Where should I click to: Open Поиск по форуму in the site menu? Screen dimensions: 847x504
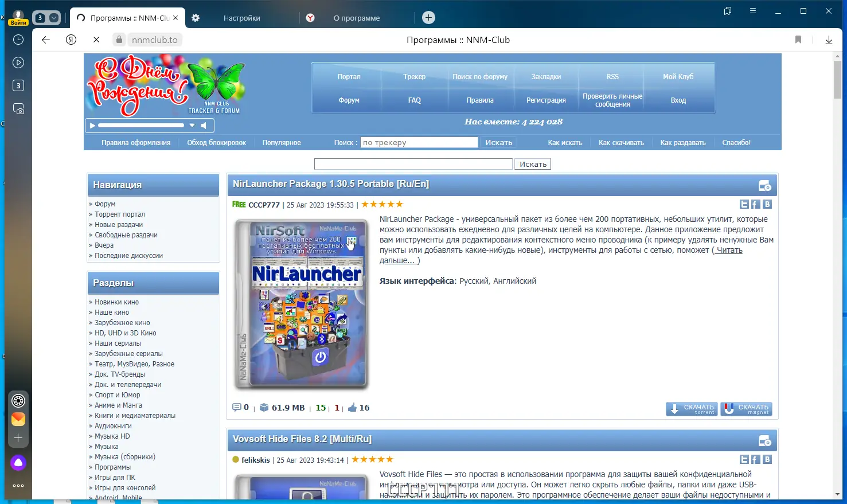click(x=480, y=77)
